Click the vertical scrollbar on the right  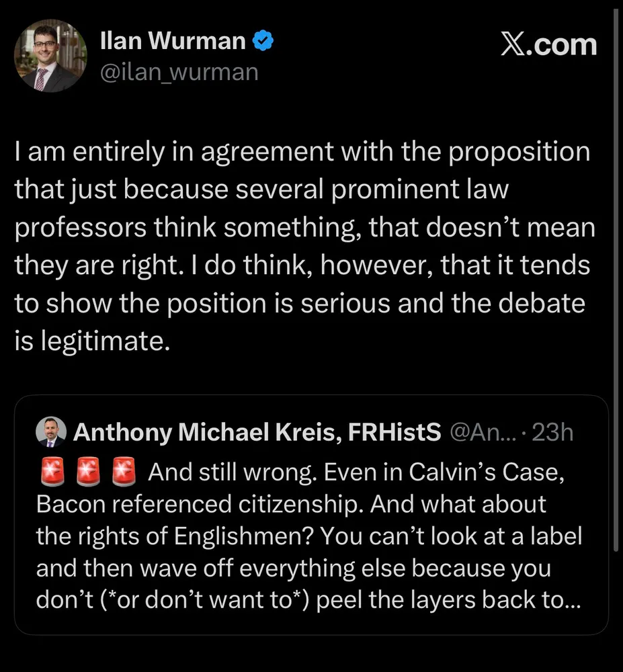[x=616, y=269]
